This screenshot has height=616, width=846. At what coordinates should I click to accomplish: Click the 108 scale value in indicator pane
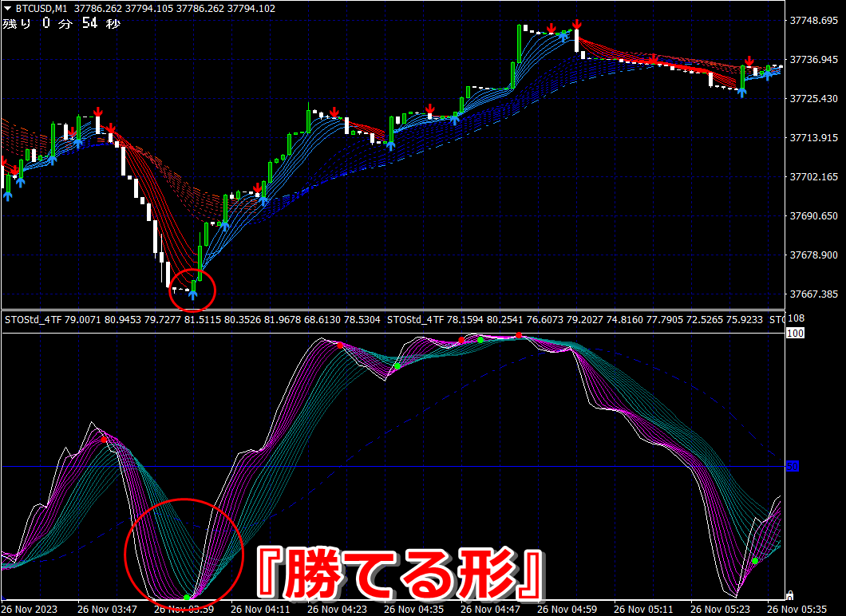[x=797, y=318]
